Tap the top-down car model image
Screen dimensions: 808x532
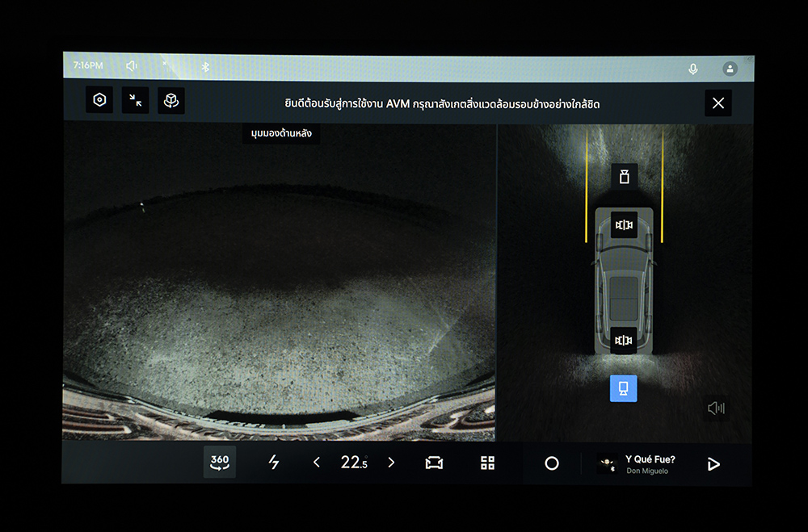coord(624,281)
